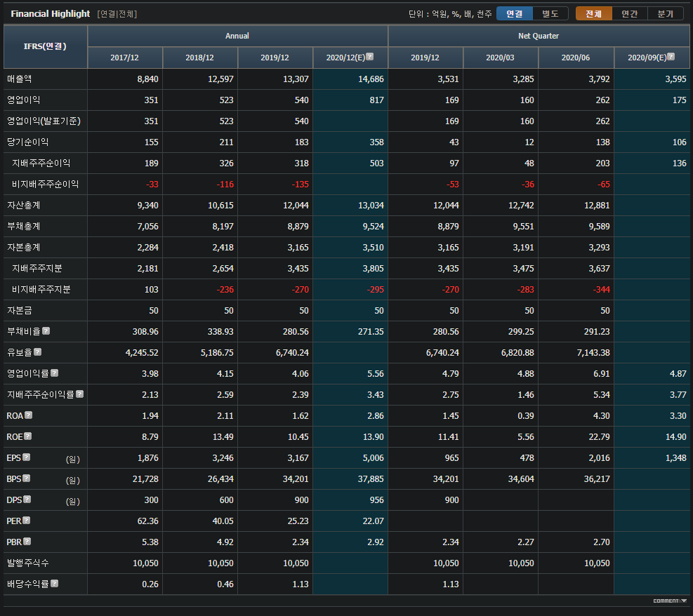Screen dimensions: 693x616
Task: Click the Net Quarter column group header
Action: 539,36
